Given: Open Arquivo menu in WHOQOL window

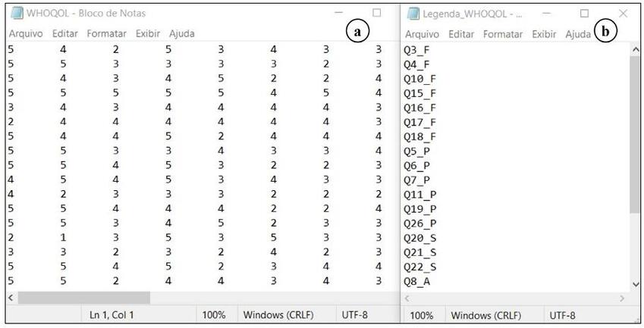Looking at the screenshot, I should (27, 33).
